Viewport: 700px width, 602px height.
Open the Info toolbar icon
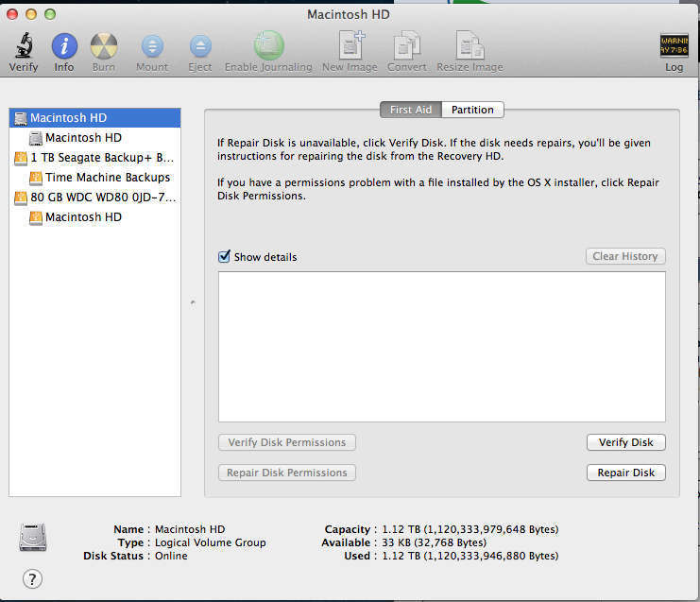(64, 46)
